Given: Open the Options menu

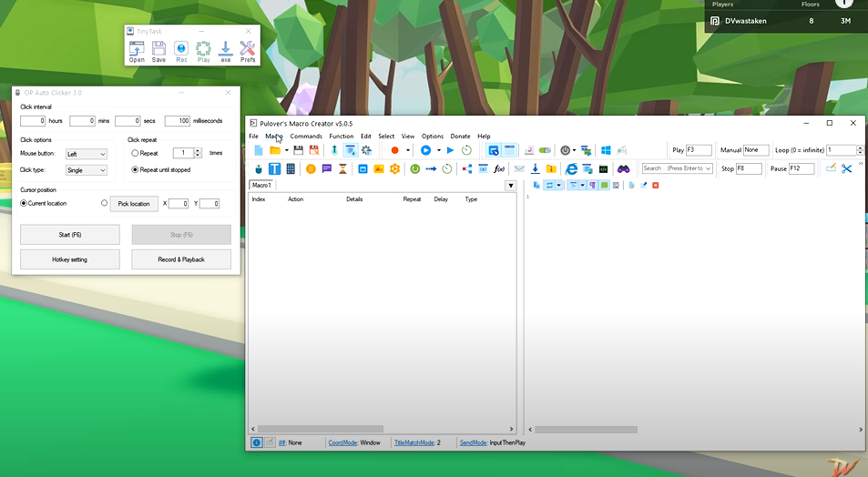Looking at the screenshot, I should tap(433, 137).
